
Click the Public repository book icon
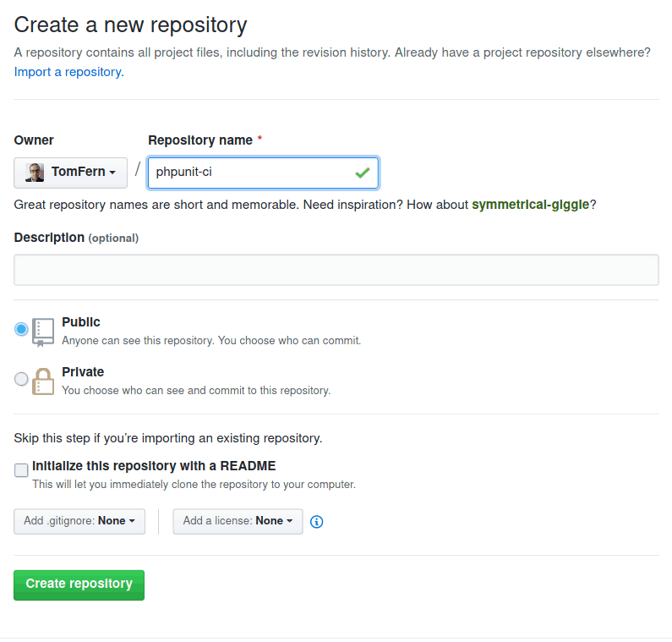coord(43,332)
